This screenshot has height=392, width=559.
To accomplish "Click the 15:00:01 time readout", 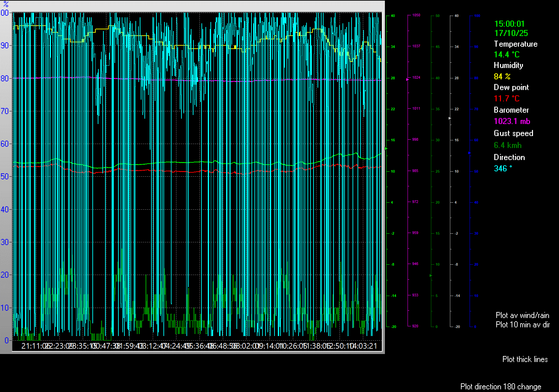I will click(x=509, y=24).
